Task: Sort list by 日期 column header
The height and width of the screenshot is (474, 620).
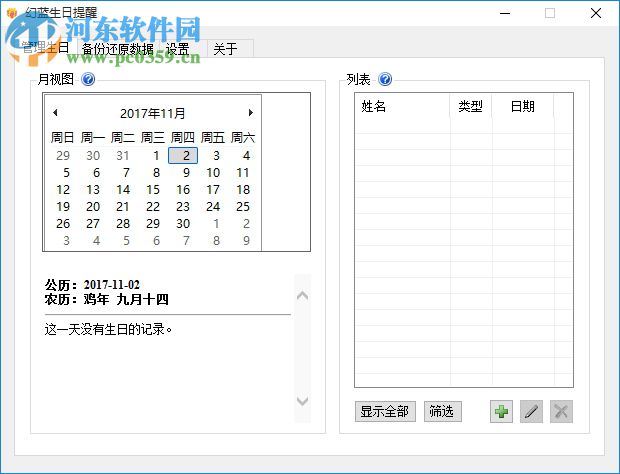Action: coord(523,106)
